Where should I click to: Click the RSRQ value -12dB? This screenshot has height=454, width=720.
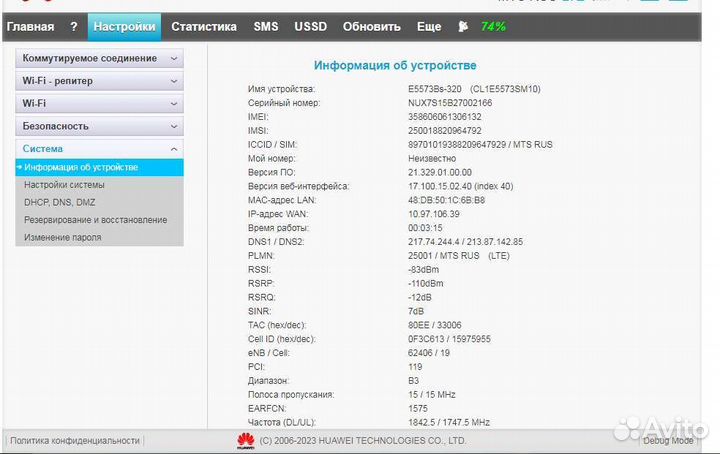(x=420, y=297)
